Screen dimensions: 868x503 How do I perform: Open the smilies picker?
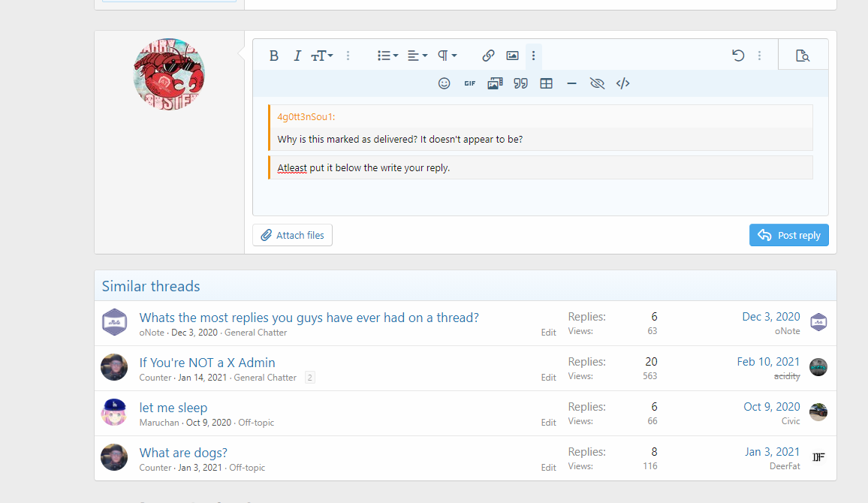tap(444, 83)
